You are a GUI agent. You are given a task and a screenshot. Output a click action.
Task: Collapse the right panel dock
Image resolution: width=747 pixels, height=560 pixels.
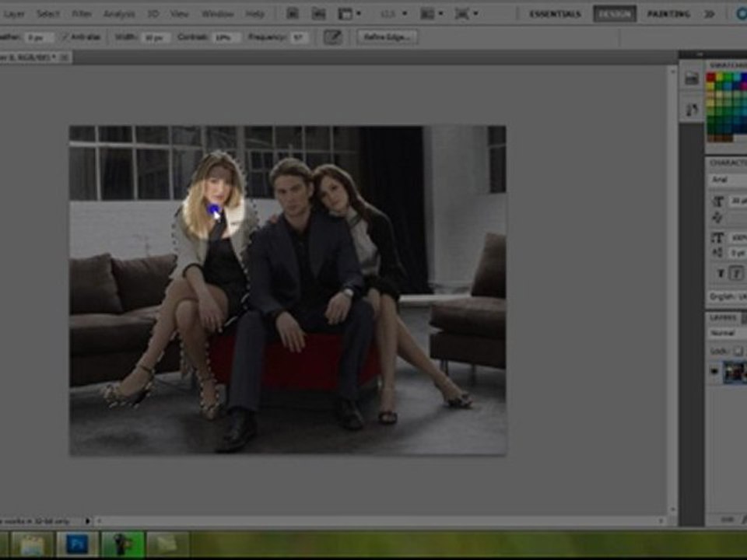(700, 54)
